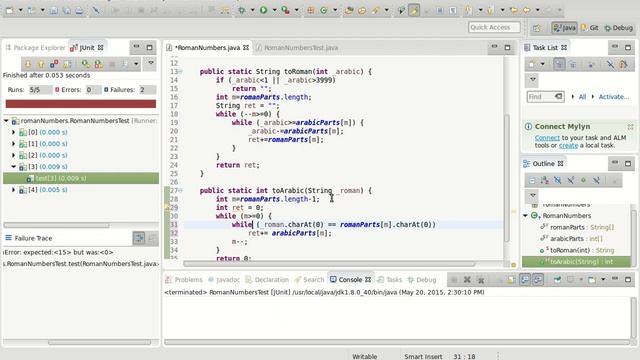Image resolution: width=640 pixels, height=360 pixels.
Task: Expand test node [4]
Action: point(13,190)
